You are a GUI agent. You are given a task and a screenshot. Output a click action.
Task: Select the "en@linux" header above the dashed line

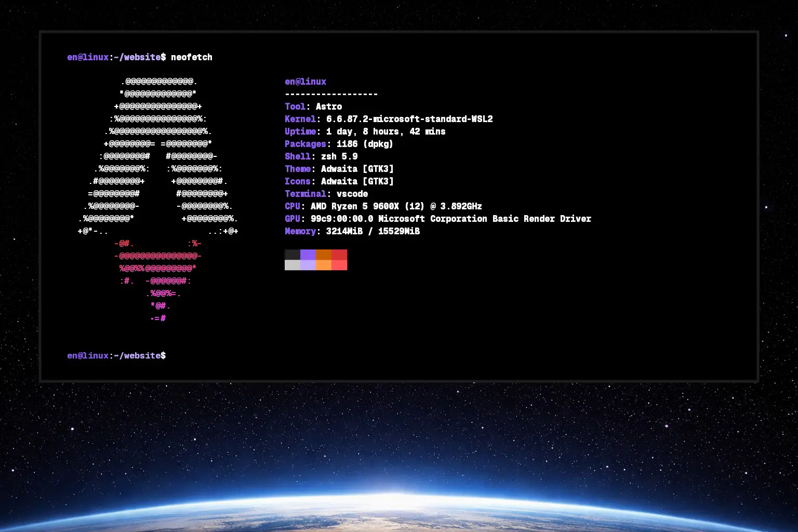coord(305,82)
